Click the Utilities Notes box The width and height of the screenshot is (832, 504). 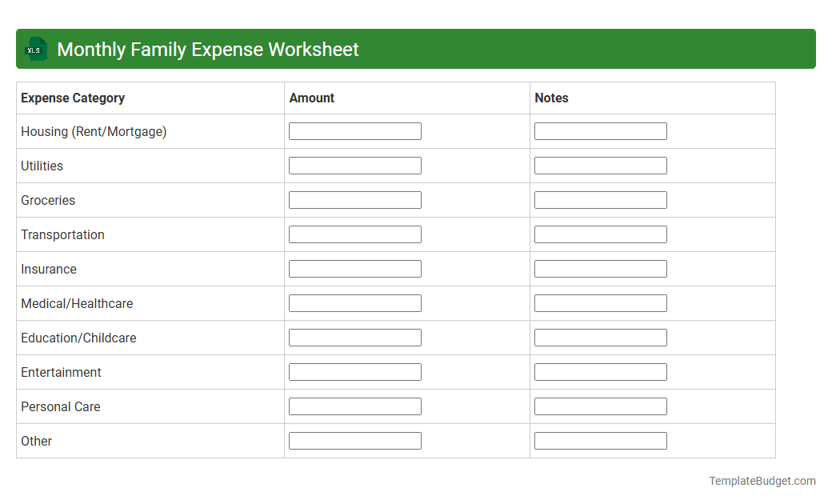(x=600, y=165)
